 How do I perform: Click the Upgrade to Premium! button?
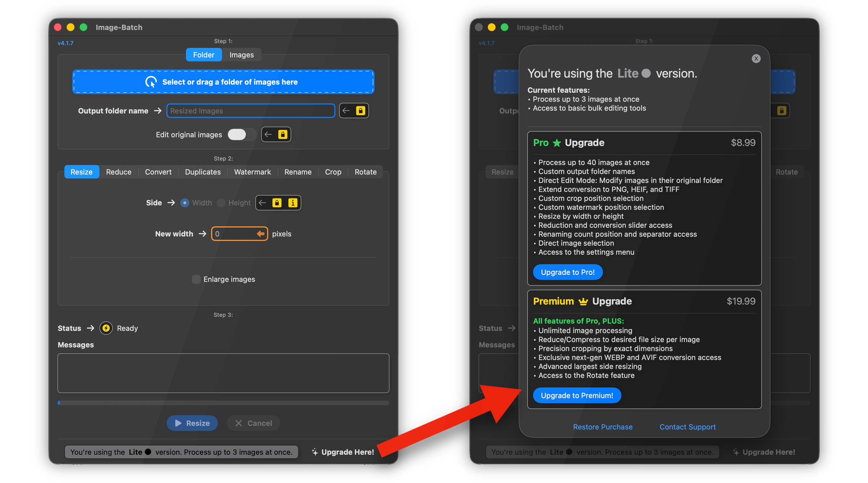(x=577, y=395)
